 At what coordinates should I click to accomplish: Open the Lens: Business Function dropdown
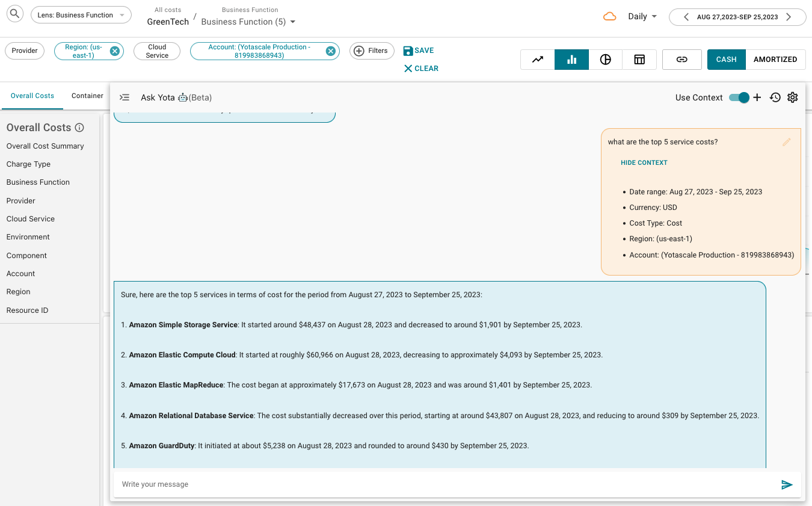(x=81, y=15)
